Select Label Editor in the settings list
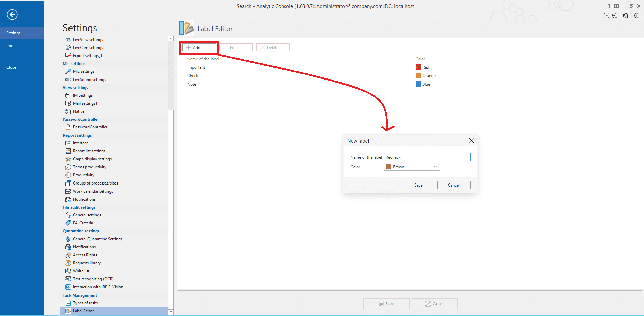The image size is (644, 316). click(x=114, y=311)
